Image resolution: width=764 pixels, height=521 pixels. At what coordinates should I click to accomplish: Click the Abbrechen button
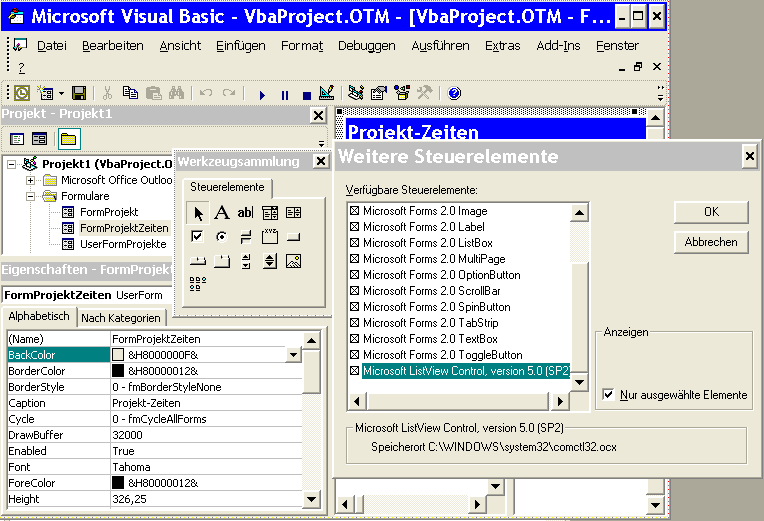point(711,242)
